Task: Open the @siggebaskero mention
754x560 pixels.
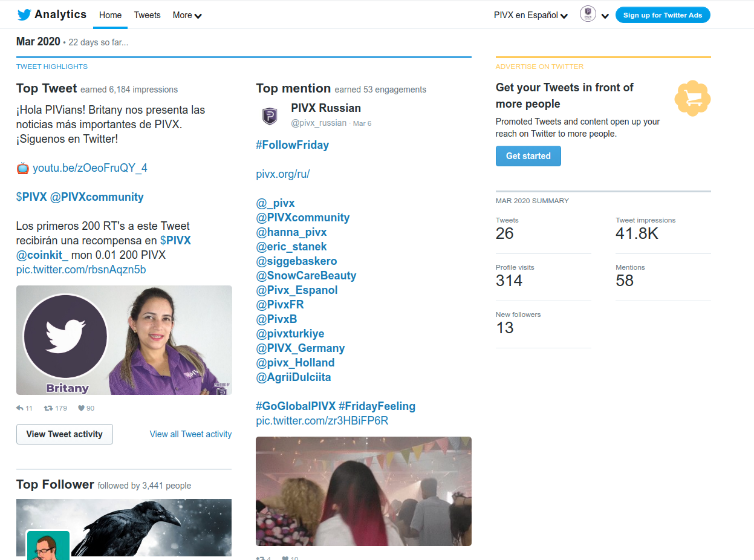Action: [296, 261]
